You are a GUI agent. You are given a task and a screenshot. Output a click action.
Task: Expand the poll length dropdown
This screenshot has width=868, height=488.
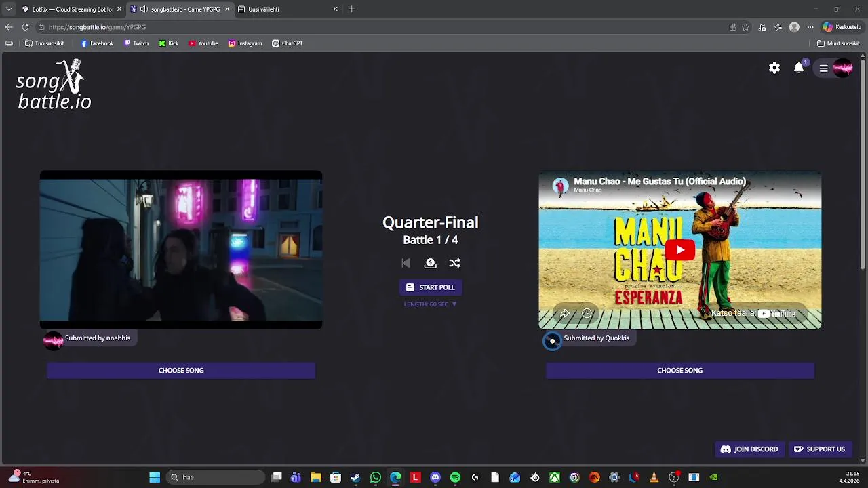tap(430, 304)
